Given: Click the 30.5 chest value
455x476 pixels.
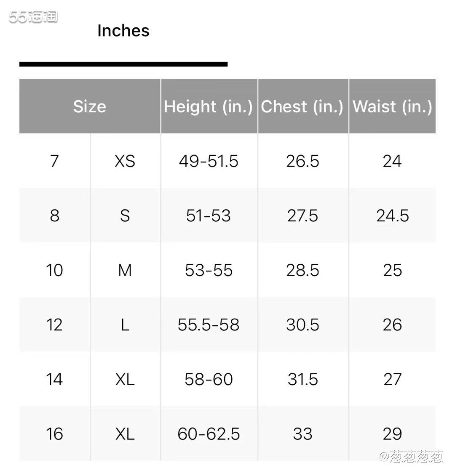Looking at the screenshot, I should (303, 324).
